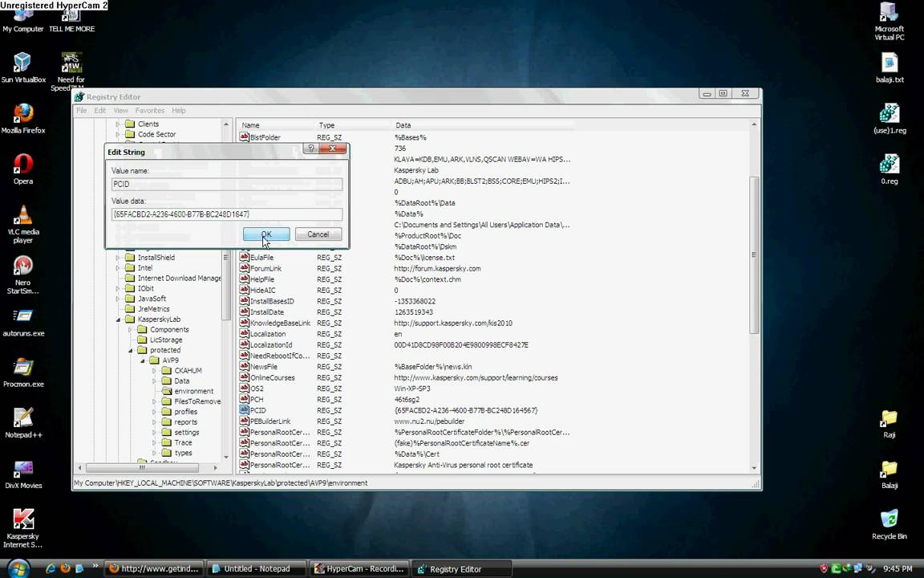Select the reports key

[x=185, y=422]
